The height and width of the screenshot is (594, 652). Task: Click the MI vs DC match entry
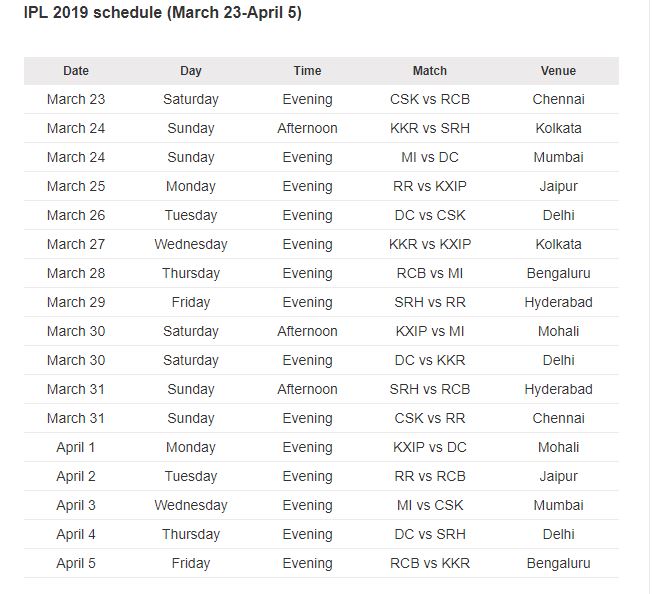(430, 158)
